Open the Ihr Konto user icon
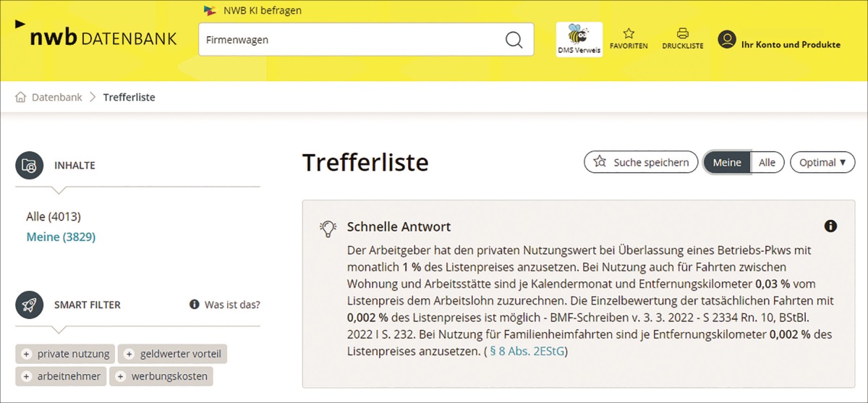The image size is (868, 403). pos(727,40)
